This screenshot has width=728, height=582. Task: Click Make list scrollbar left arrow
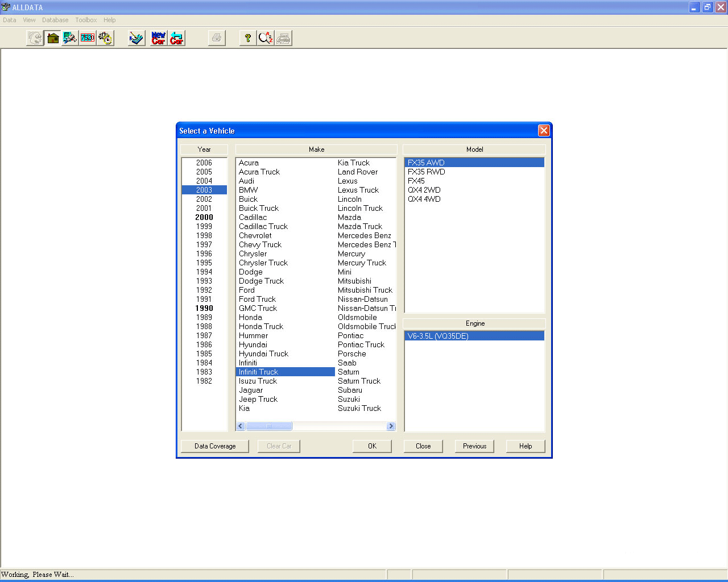(241, 426)
